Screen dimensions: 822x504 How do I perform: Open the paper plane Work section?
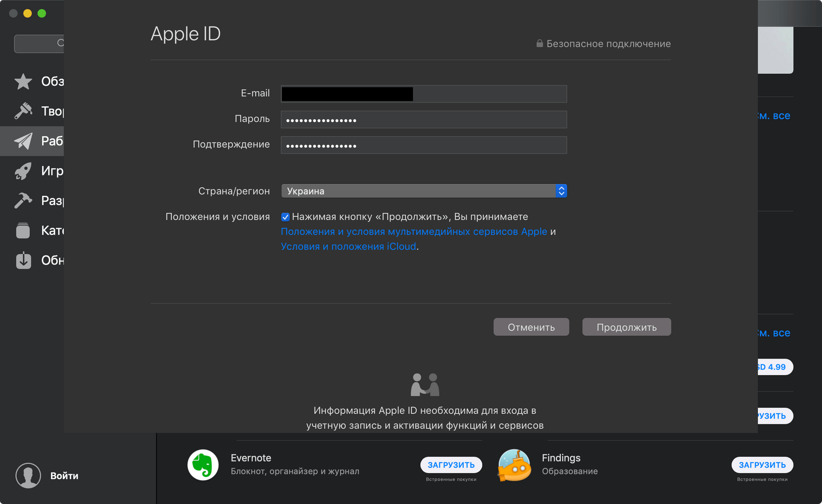pos(23,141)
